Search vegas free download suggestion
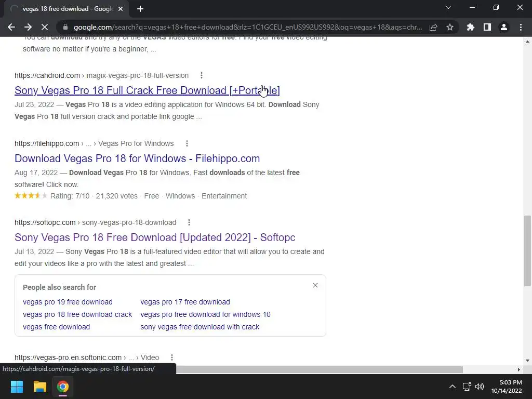The width and height of the screenshot is (532, 399). coord(56,327)
